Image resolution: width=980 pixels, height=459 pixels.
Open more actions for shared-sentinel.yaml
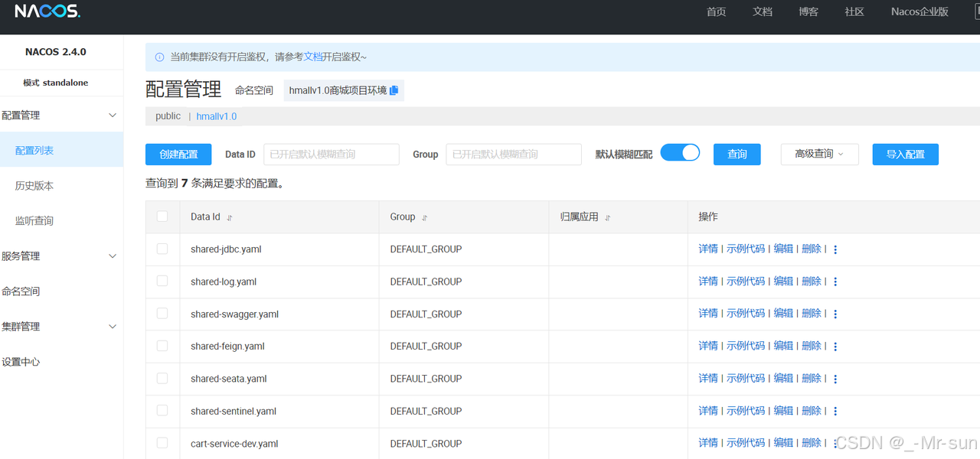pos(835,411)
